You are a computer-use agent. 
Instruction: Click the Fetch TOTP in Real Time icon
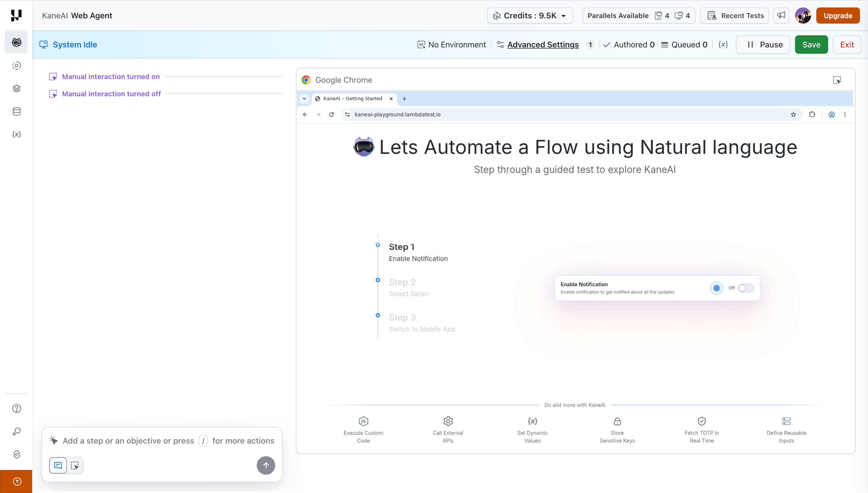[x=701, y=421]
